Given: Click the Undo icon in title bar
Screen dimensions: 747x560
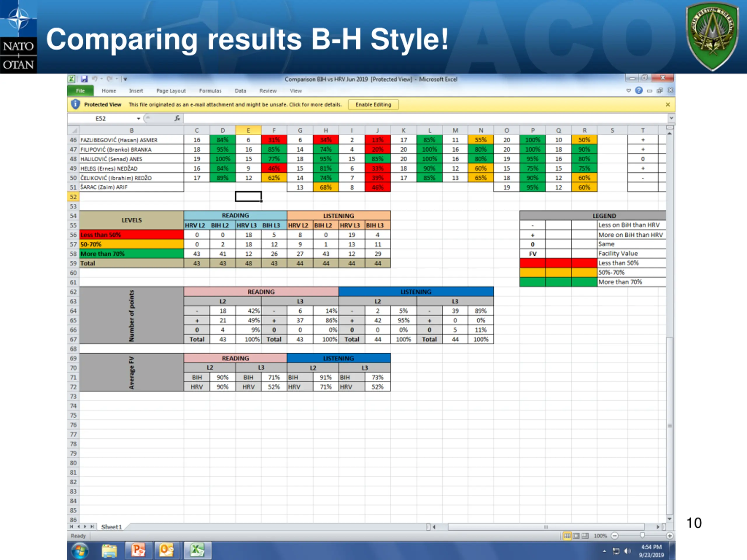Looking at the screenshot, I should point(95,79).
